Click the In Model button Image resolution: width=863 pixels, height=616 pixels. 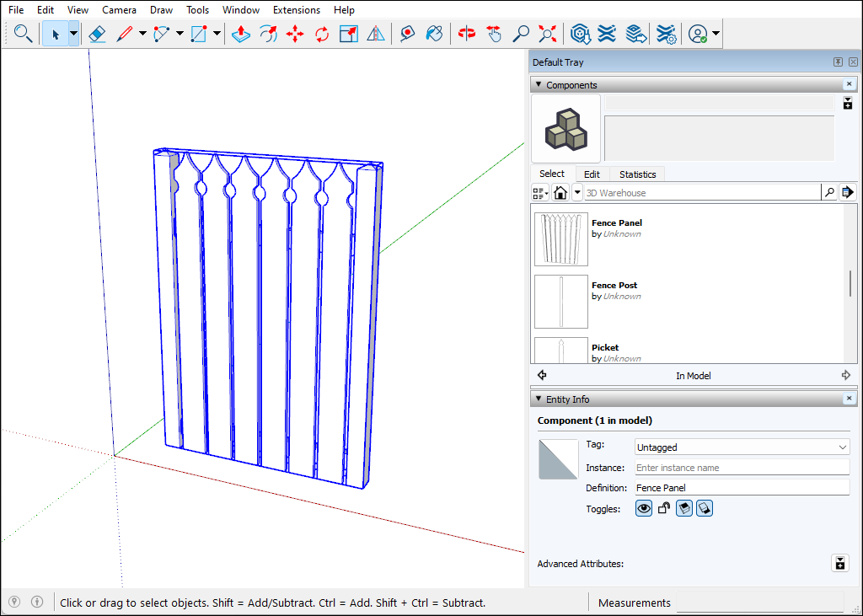click(x=693, y=375)
